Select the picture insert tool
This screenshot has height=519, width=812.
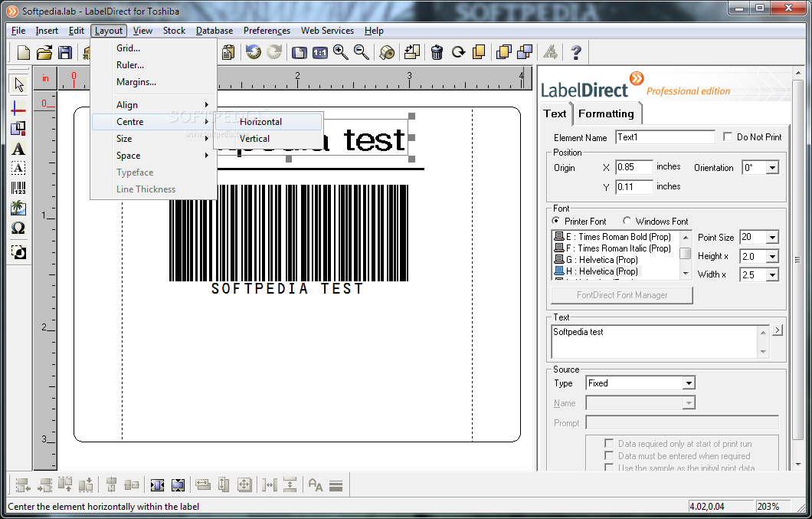[x=18, y=208]
